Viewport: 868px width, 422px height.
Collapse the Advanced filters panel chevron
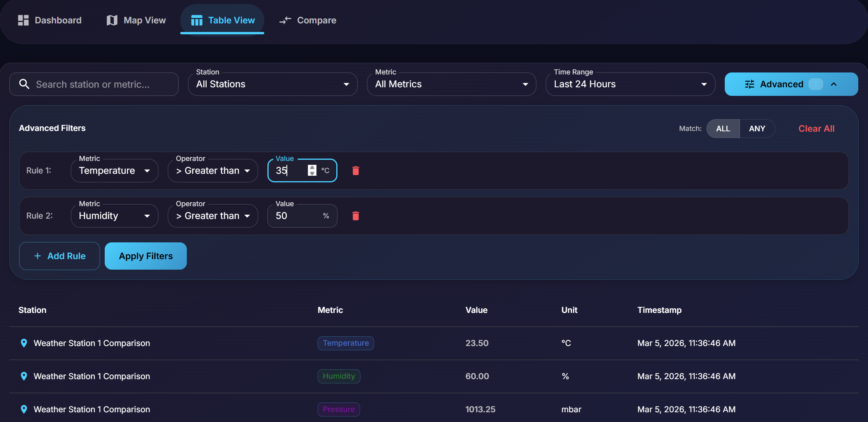833,84
